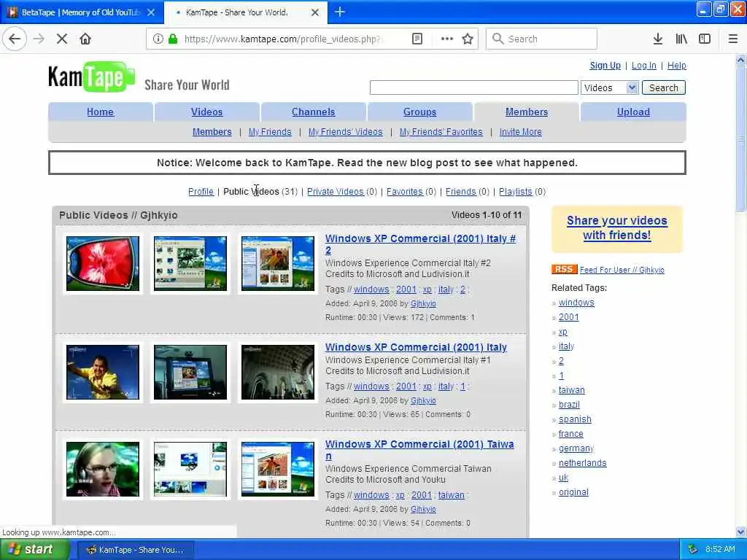This screenshot has height=560, width=747.
Task: Open My Friends' Videos link
Action: click(x=345, y=132)
